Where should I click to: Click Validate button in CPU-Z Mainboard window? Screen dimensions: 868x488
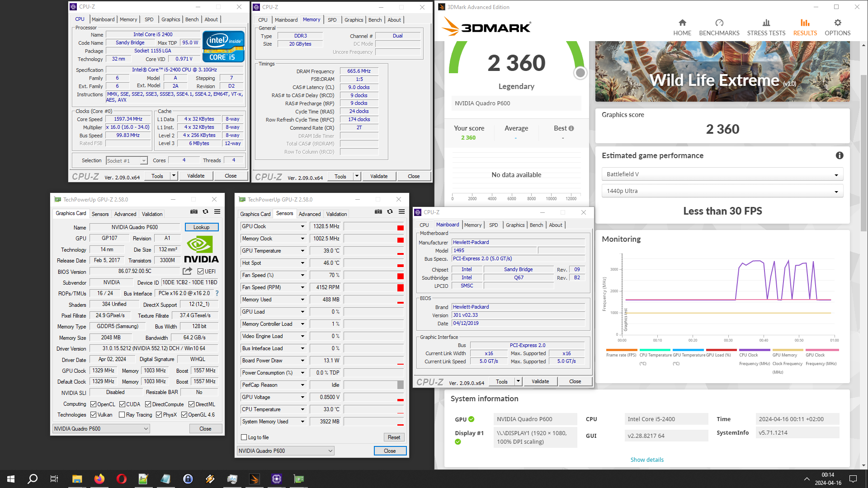[x=540, y=381]
